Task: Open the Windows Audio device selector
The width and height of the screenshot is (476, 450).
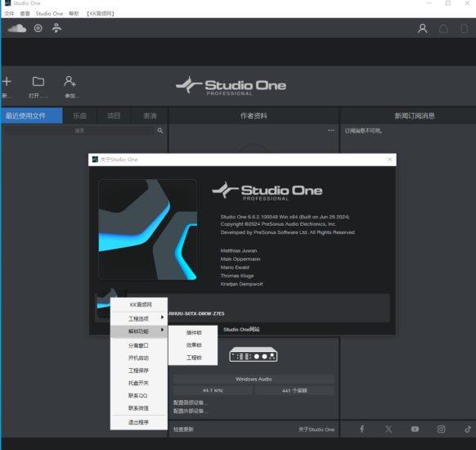Action: click(x=254, y=379)
